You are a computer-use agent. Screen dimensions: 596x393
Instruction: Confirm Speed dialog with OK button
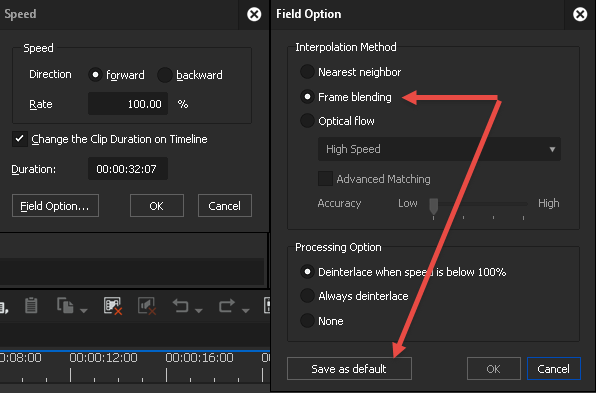(157, 206)
